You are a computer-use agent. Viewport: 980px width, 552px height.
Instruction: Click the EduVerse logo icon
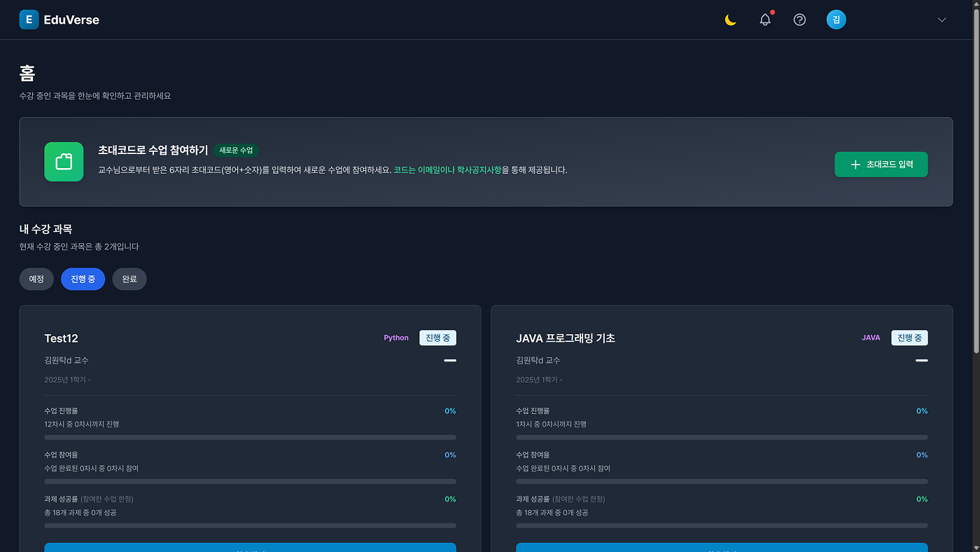coord(29,20)
